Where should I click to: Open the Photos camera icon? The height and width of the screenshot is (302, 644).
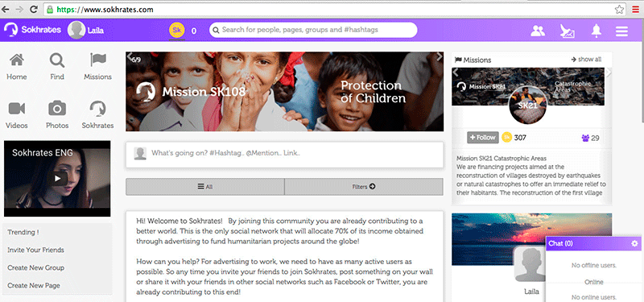coord(57,109)
